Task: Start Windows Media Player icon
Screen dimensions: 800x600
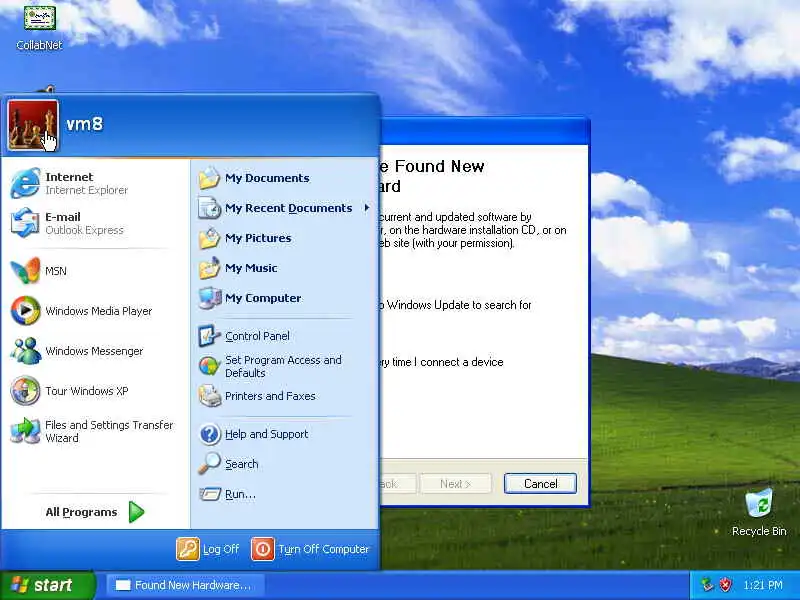Action: 25,311
